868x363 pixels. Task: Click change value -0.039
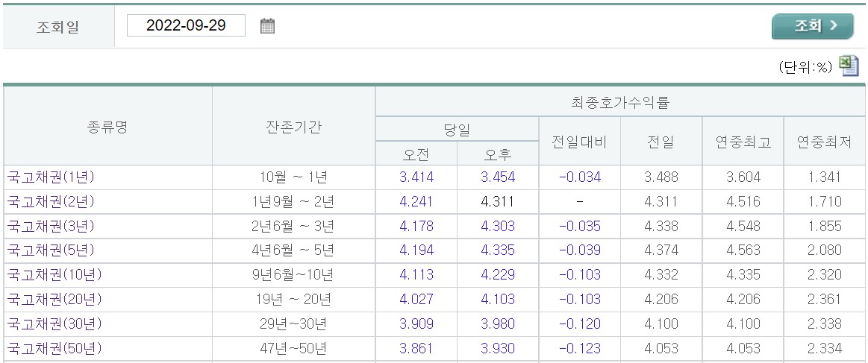point(580,250)
